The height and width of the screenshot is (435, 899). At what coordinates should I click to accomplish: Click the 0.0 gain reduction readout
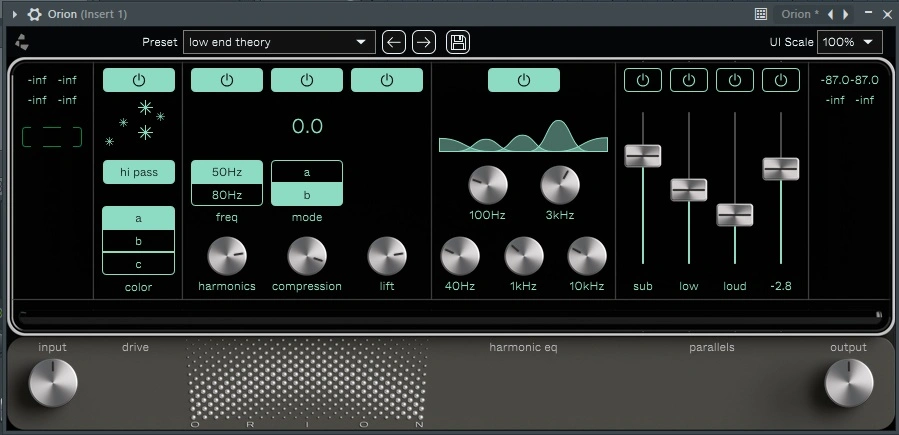click(x=307, y=126)
